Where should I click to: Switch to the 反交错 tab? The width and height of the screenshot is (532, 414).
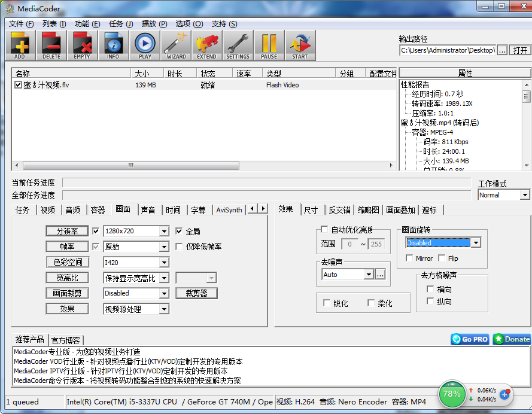[339, 210]
